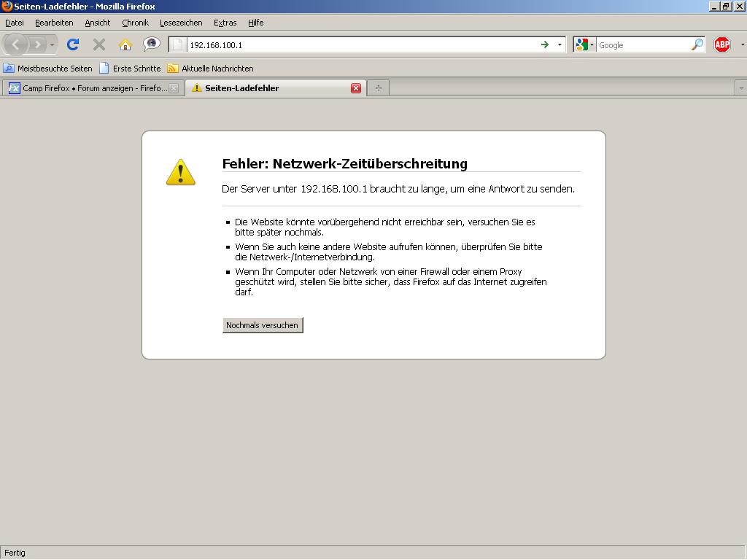Viewport: 747px width, 560px height.
Task: Click the Fehler: Netzwerk-Zeitüberschreitung heading
Action: click(x=344, y=163)
